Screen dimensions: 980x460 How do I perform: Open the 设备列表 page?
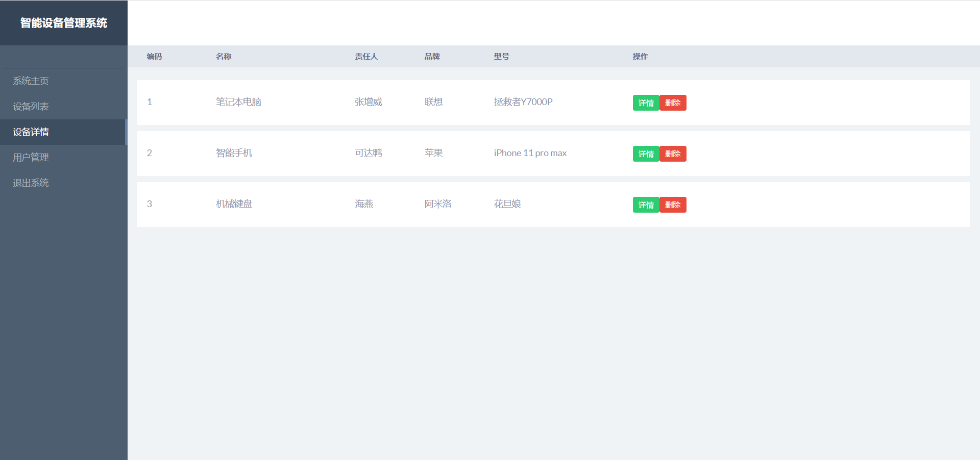click(31, 106)
